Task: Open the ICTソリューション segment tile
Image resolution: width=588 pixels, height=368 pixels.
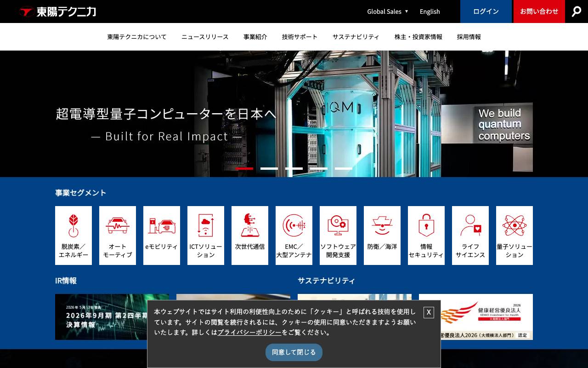Action: 206,236
